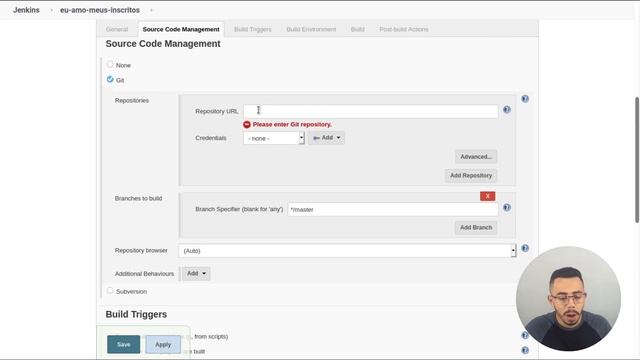Select the Git radio option
The width and height of the screenshot is (640, 360).
point(110,79)
